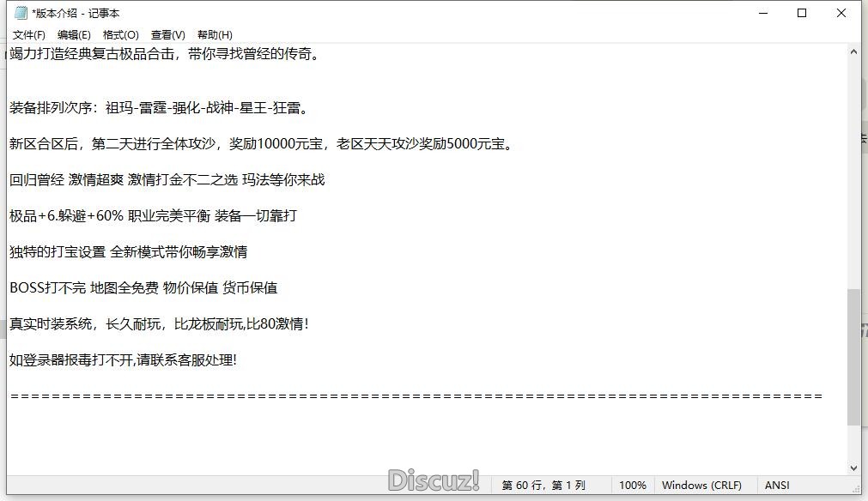Click the 100% zoom level indicator
The height and width of the screenshot is (501, 868).
click(633, 485)
